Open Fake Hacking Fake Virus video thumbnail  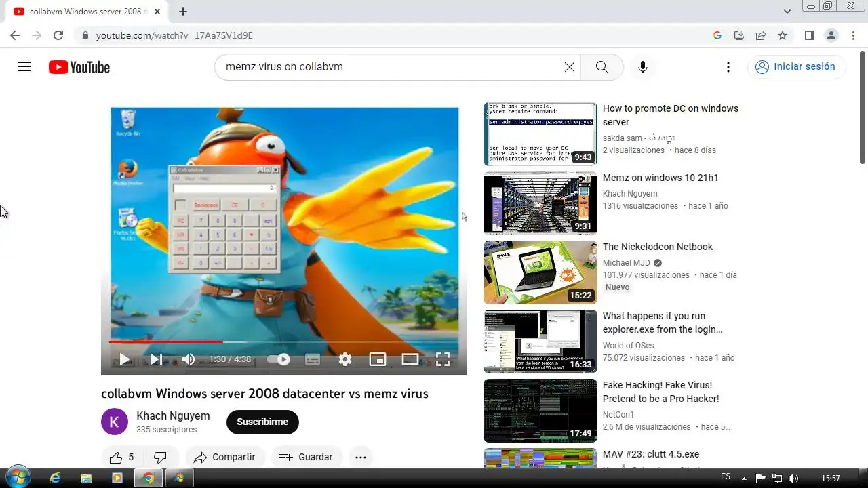click(x=540, y=411)
